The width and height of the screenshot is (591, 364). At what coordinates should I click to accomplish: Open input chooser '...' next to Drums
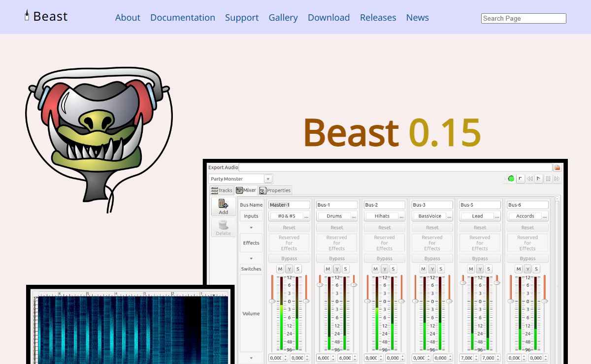tap(354, 216)
